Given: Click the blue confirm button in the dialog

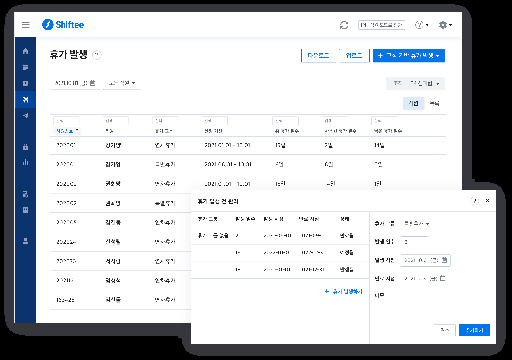Looking at the screenshot, I should point(474,330).
